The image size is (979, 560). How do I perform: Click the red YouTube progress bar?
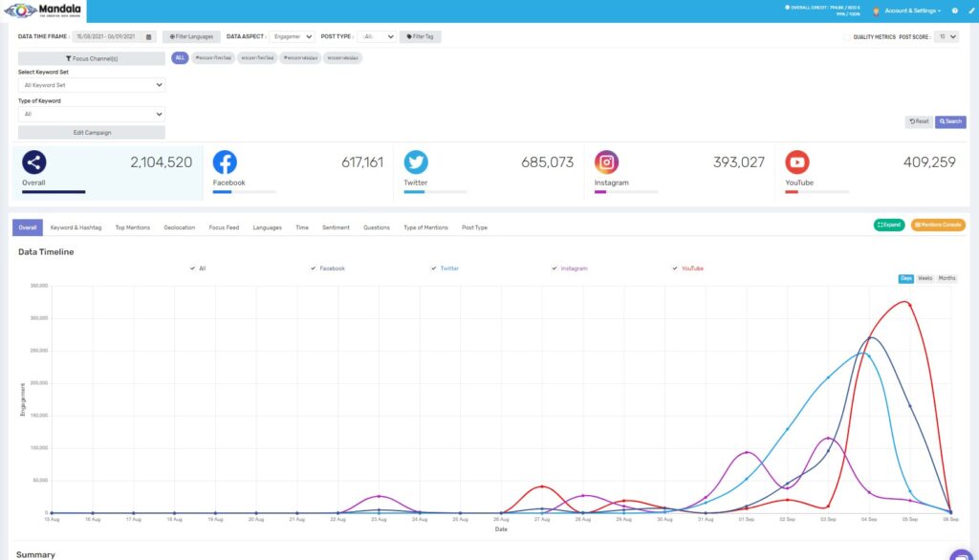coord(792,192)
